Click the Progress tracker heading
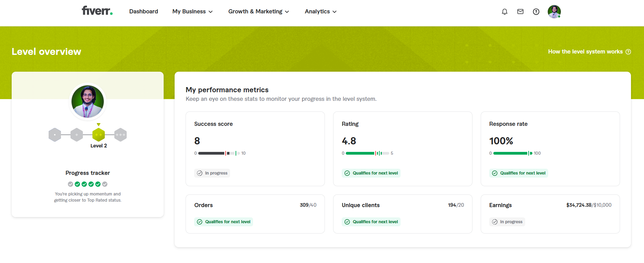The width and height of the screenshot is (644, 263). [88, 173]
